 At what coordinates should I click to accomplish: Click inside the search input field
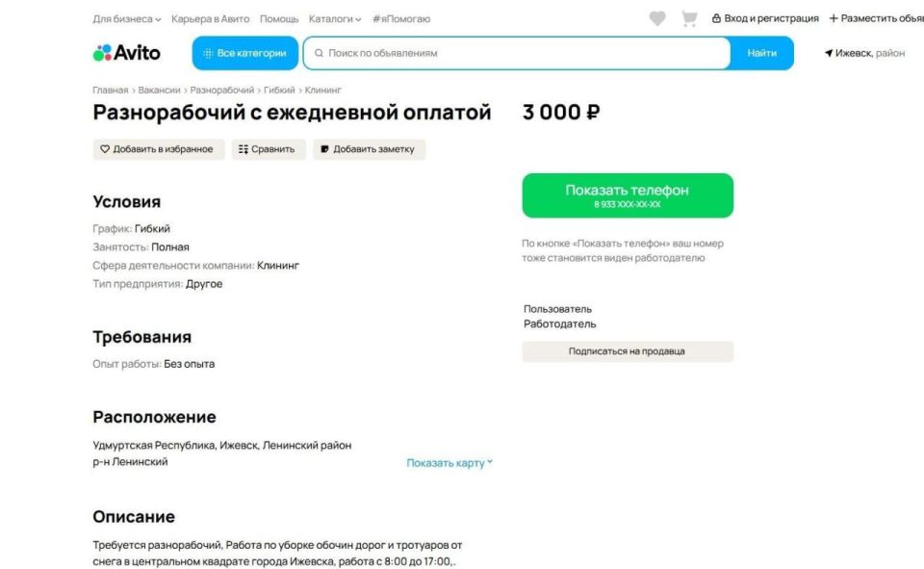pyautogui.click(x=481, y=53)
